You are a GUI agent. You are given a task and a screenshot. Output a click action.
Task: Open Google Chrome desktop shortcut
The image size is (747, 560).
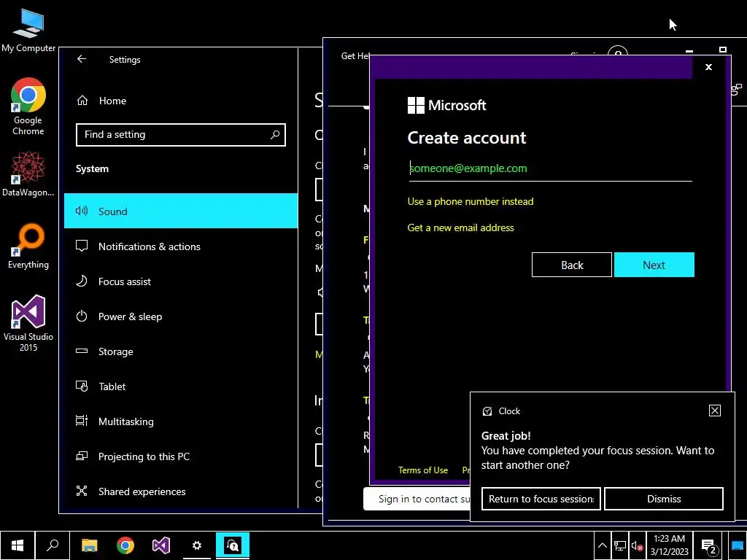pos(28,106)
